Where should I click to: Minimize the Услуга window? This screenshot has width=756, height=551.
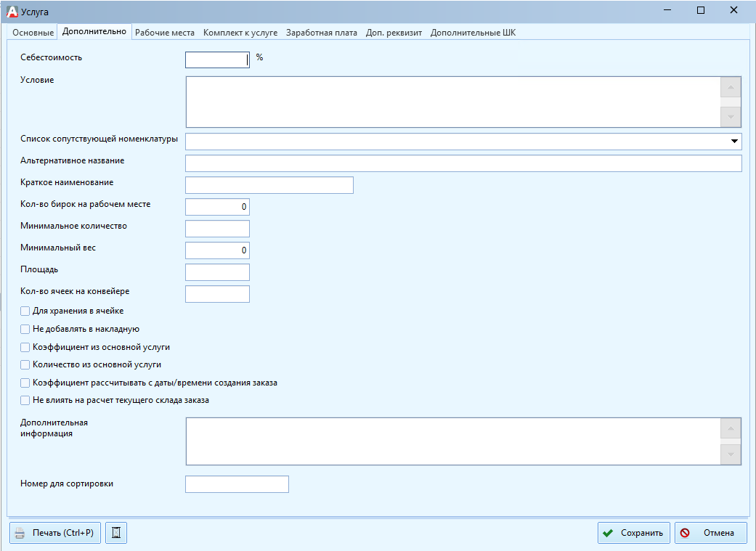tap(668, 10)
